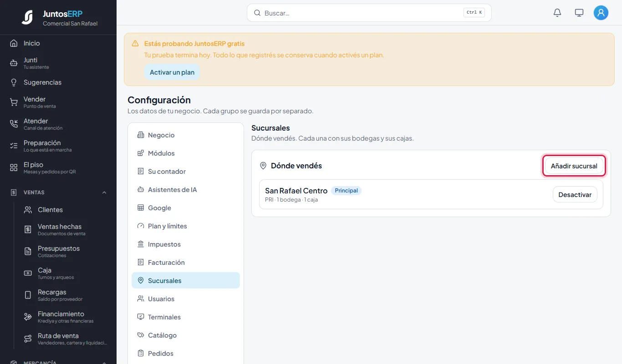Open the Asistentes de IA tab
Screen dimensions: 622x364
186,190
